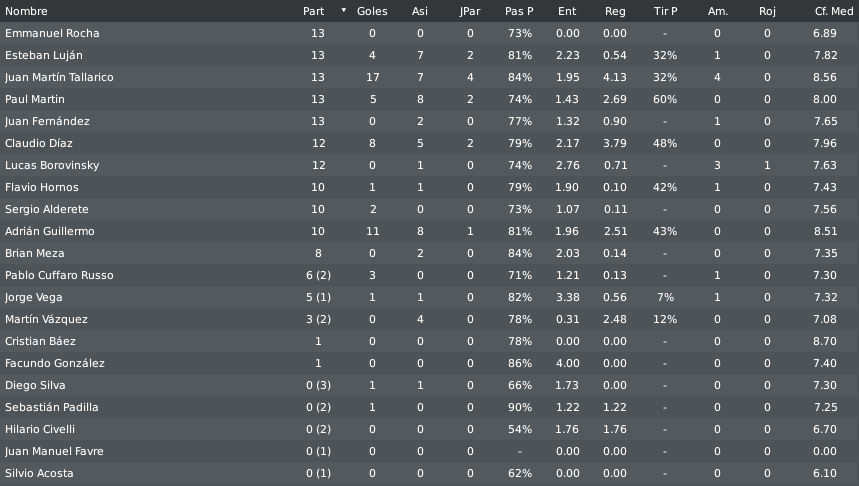Sort by Ent column header
The image size is (859, 486).
tap(567, 11)
